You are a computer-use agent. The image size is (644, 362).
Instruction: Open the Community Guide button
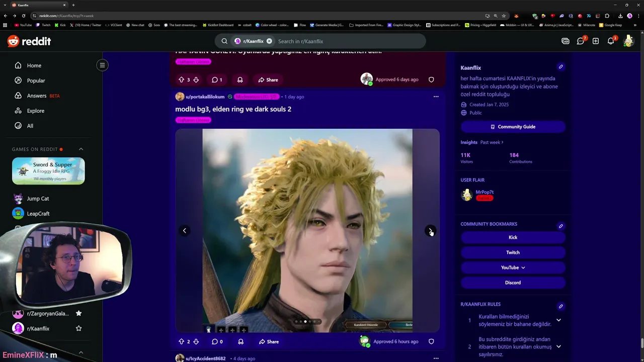[x=513, y=127]
